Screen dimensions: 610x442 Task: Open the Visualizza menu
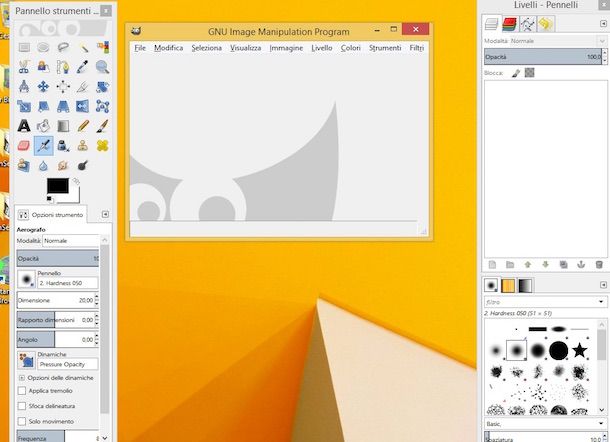point(245,48)
